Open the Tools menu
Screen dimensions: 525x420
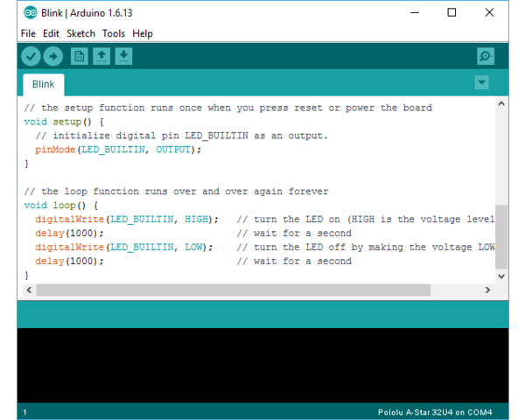114,33
